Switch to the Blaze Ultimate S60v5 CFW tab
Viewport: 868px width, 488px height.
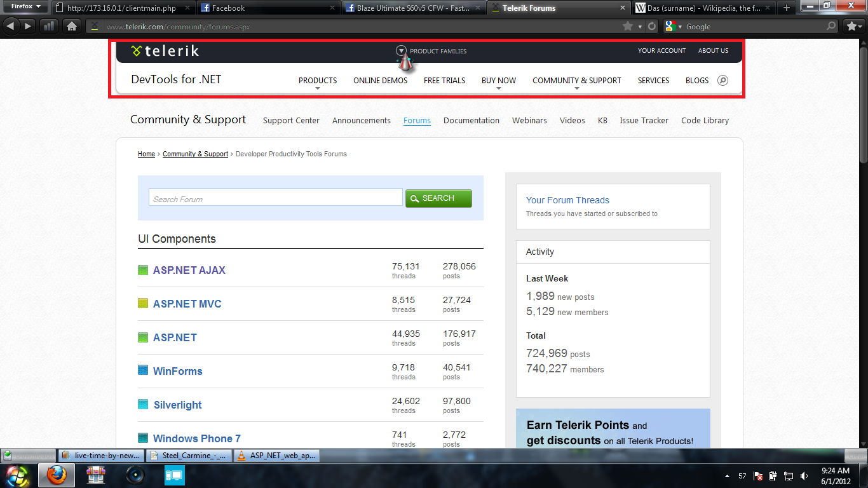(x=414, y=8)
